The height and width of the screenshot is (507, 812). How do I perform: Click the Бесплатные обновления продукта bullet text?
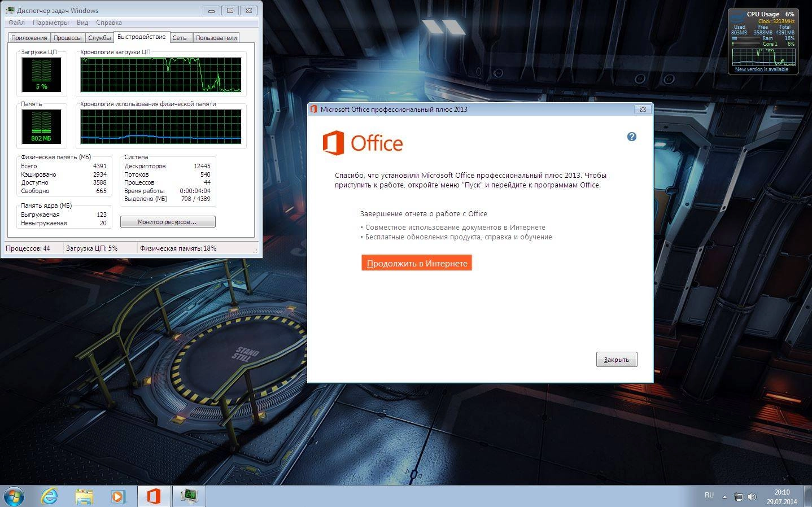(456, 237)
